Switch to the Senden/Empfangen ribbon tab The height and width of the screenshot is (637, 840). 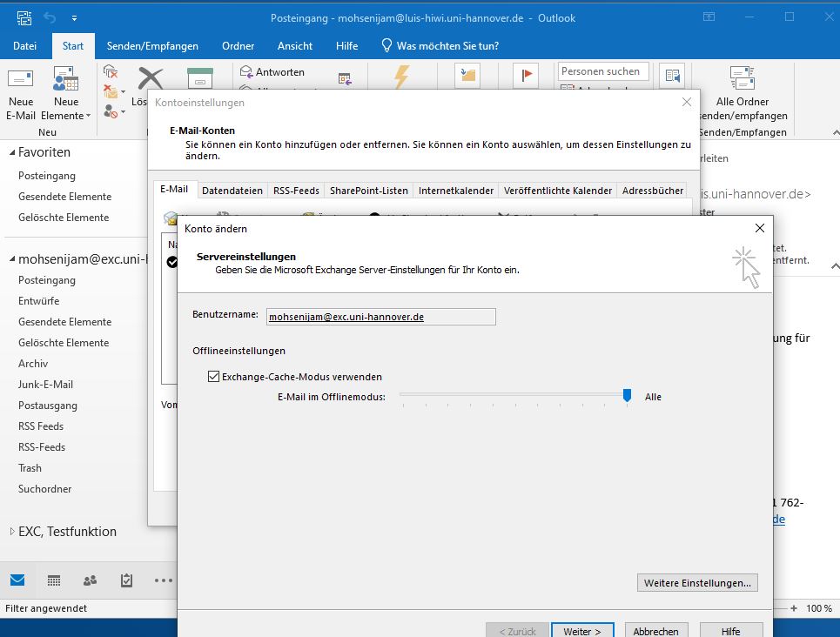pos(152,46)
